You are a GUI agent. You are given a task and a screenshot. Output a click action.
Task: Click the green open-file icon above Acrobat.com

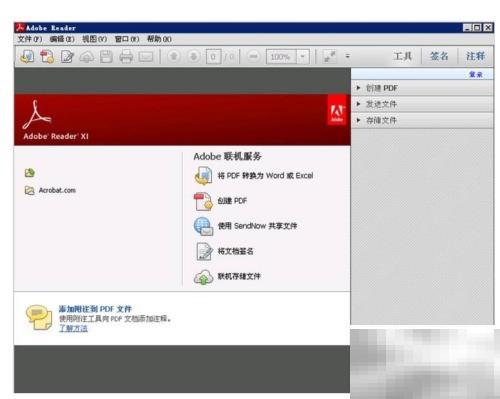(30, 173)
